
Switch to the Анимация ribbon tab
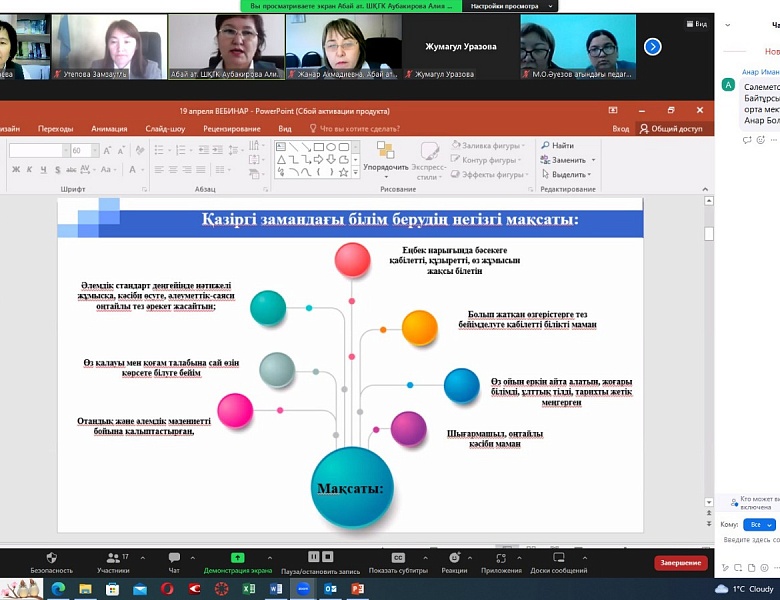[x=109, y=128]
